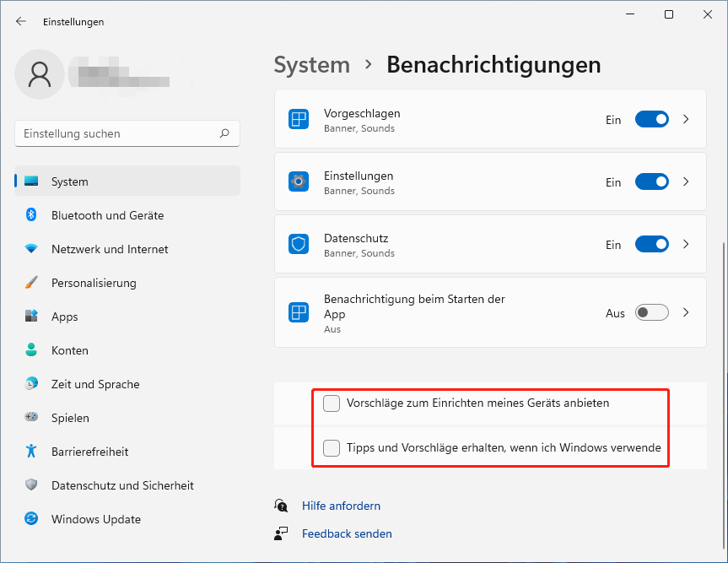The height and width of the screenshot is (563, 728).
Task: Click the back arrow icon
Action: point(21,21)
